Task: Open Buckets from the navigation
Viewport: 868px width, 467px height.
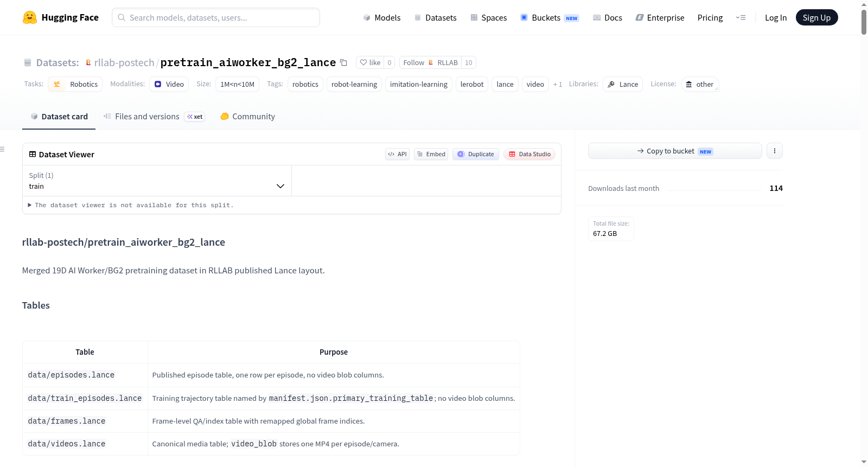Action: [550, 17]
